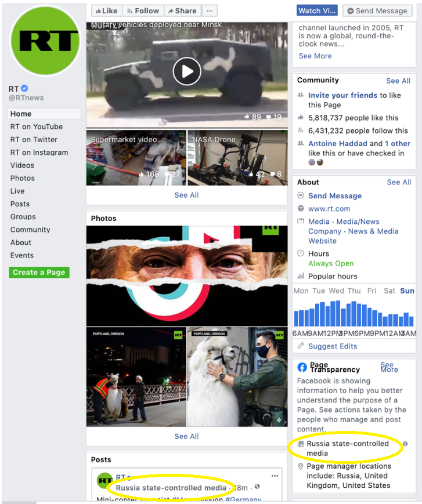Open the Groups sidebar section

(23, 217)
